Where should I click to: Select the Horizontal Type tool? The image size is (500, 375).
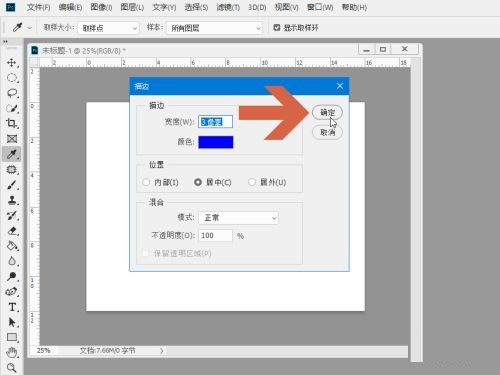pos(12,307)
